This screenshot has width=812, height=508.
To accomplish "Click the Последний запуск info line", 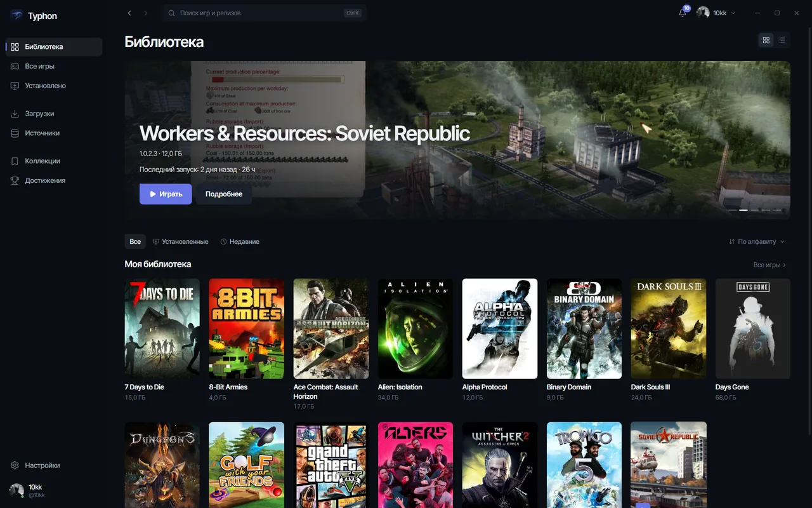I will click(197, 170).
